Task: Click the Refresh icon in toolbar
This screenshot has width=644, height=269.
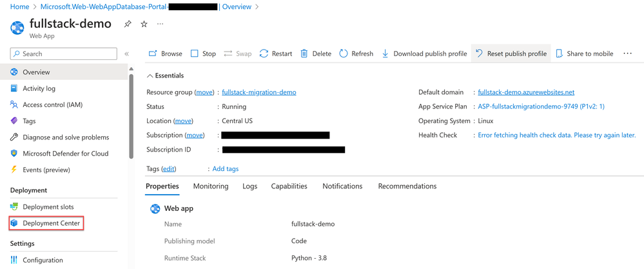Action: pyautogui.click(x=344, y=54)
